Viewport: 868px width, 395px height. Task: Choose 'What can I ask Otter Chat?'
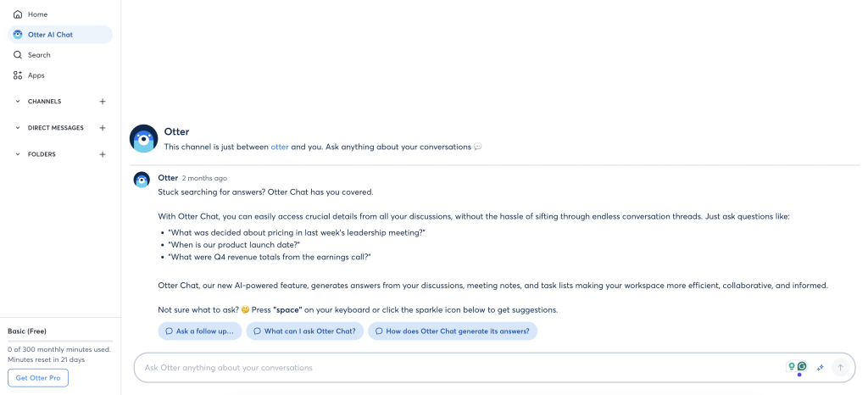pyautogui.click(x=305, y=331)
